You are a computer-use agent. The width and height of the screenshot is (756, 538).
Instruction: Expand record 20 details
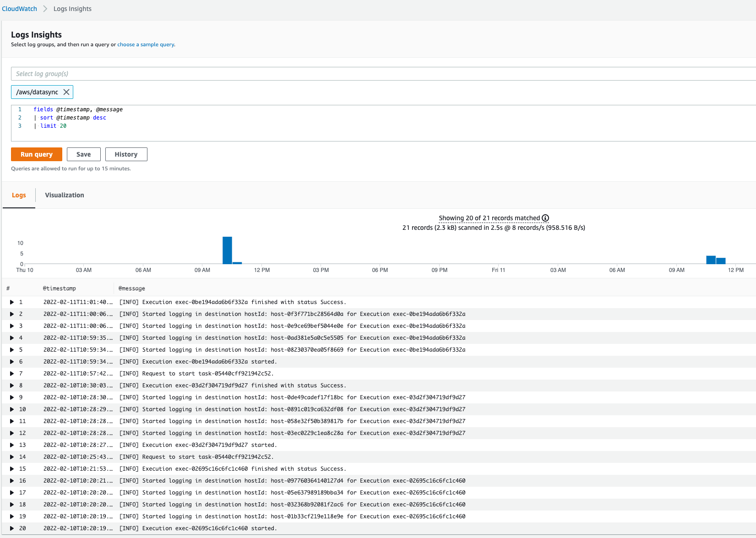[x=12, y=528]
